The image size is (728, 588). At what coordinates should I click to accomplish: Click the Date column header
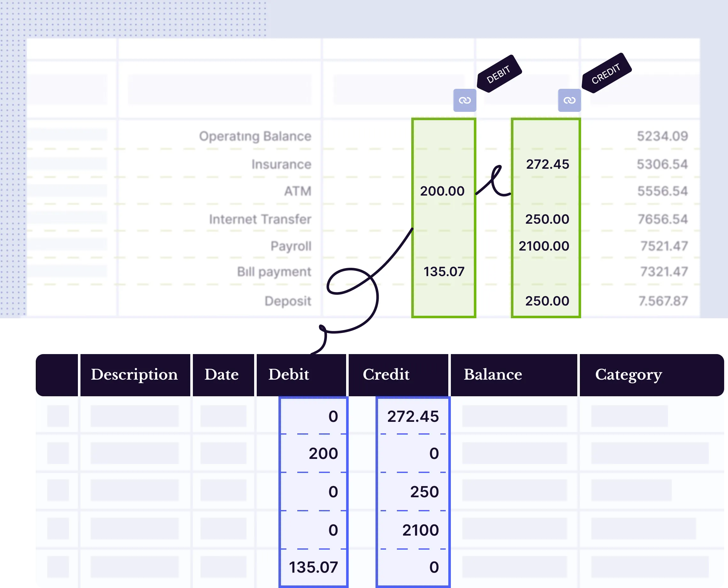[222, 374]
